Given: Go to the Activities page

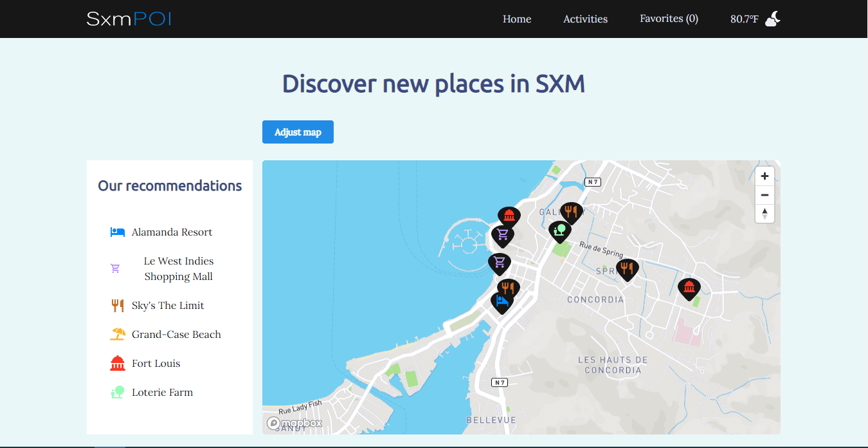Looking at the screenshot, I should click(585, 19).
